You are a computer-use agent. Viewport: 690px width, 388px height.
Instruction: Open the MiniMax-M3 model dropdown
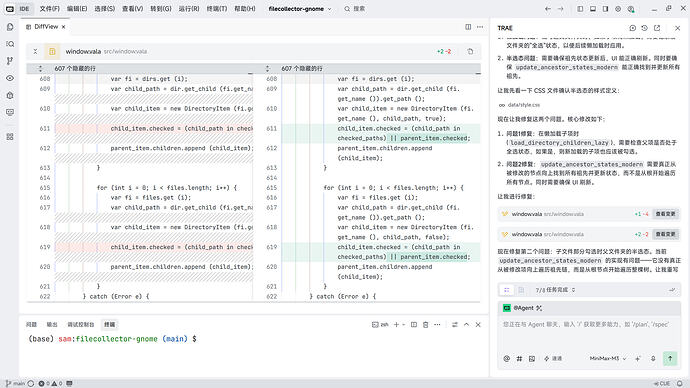click(x=608, y=359)
